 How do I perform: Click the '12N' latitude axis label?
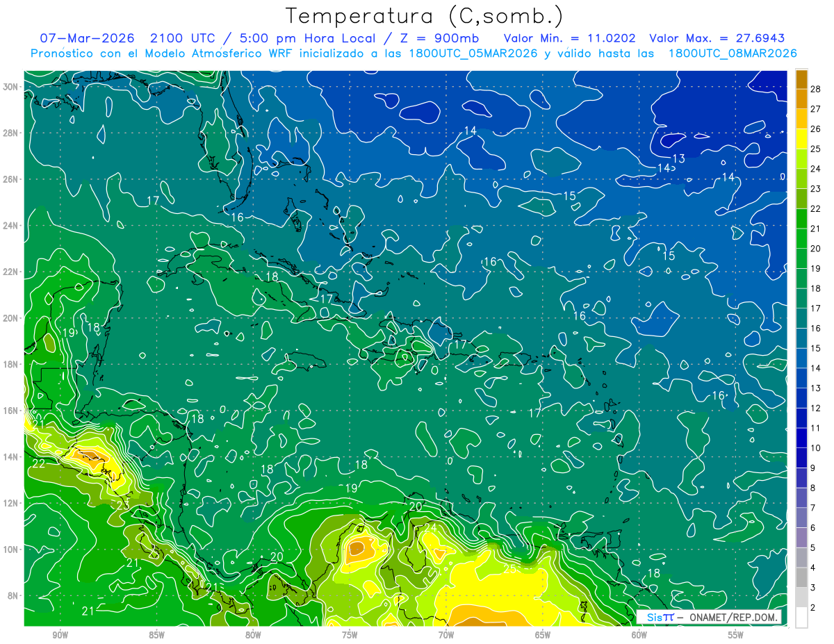[11, 503]
